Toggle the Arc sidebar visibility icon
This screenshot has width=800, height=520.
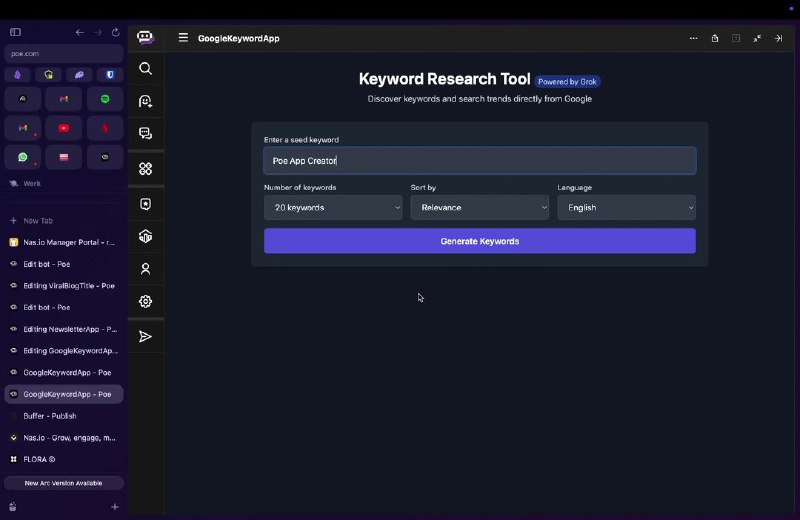click(15, 32)
